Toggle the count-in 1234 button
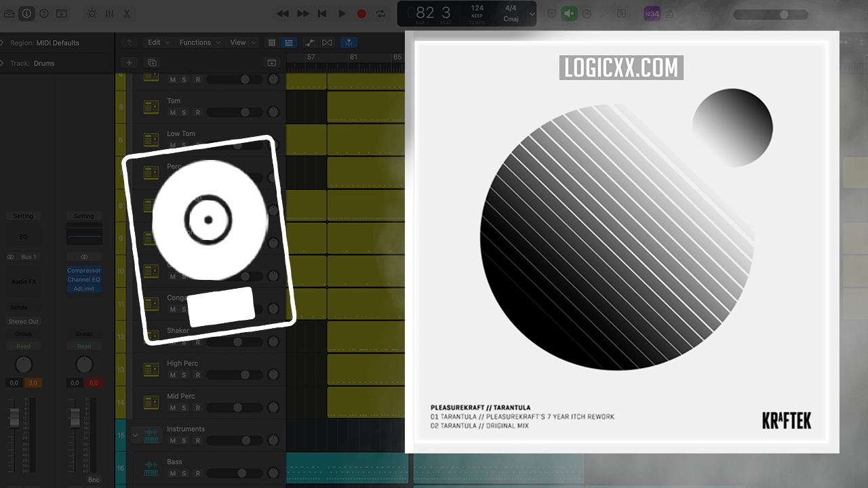This screenshot has width=868, height=488. 652,14
